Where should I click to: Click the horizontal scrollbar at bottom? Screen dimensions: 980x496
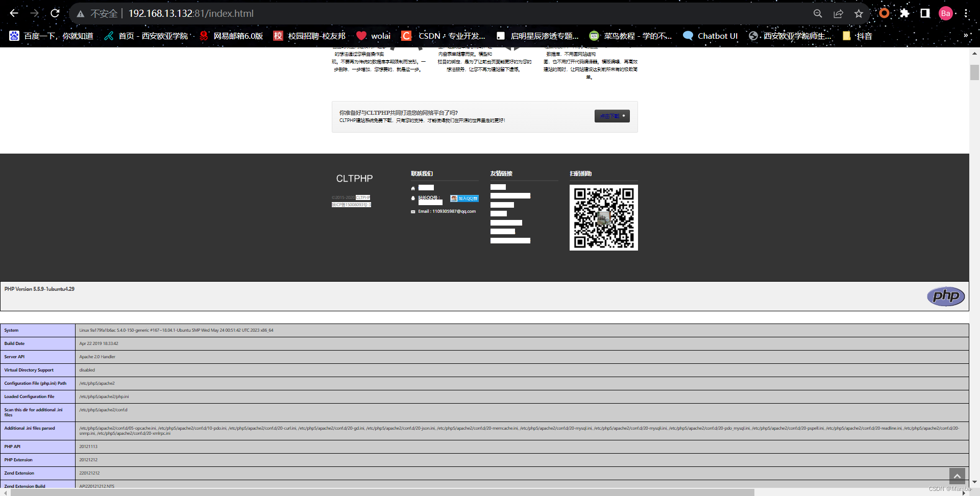pos(382,492)
